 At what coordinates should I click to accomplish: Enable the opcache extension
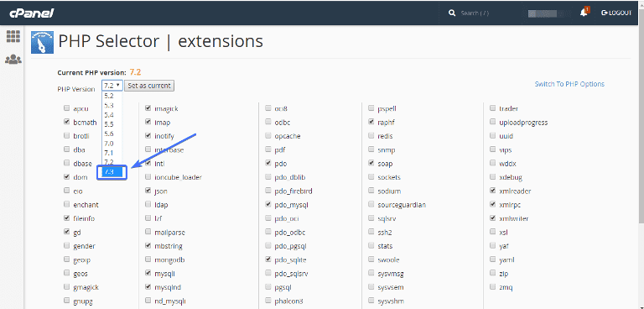pyautogui.click(x=268, y=135)
